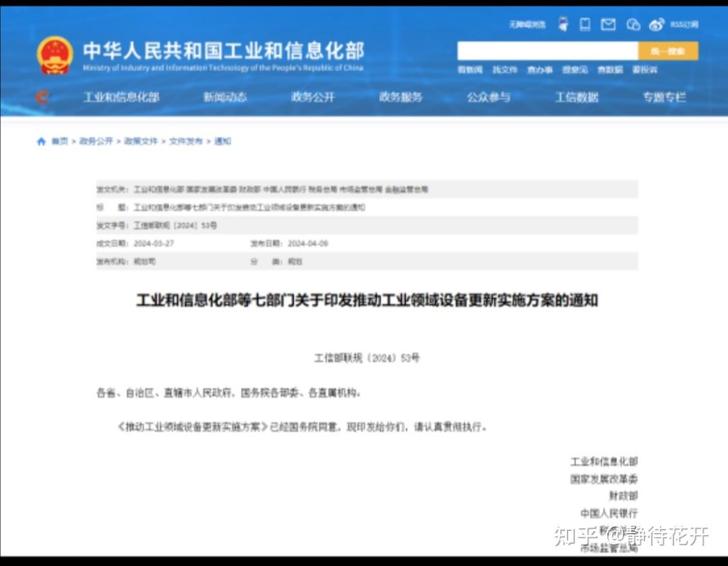Open the mobile version phone icon
728x566 pixels.
tap(585, 24)
